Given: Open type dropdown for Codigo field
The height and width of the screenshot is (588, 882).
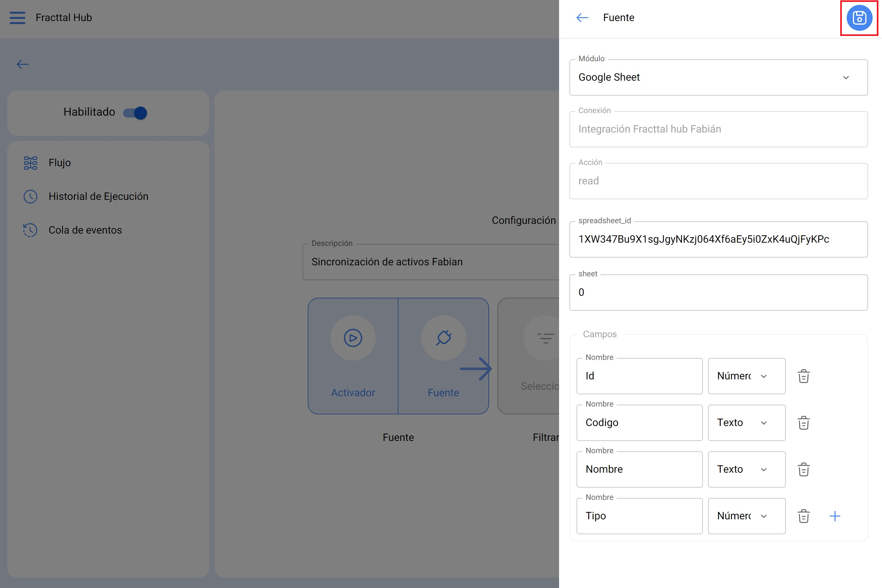Looking at the screenshot, I should point(746,423).
